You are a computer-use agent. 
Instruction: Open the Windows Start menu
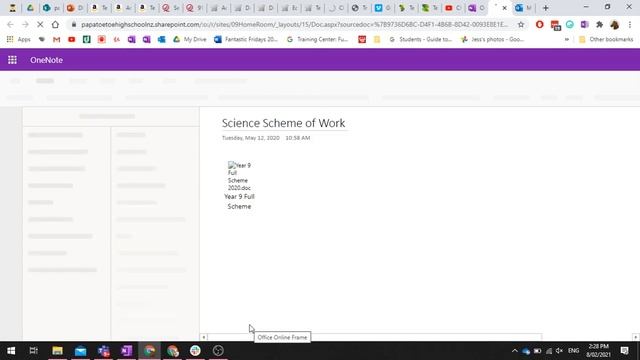11,351
